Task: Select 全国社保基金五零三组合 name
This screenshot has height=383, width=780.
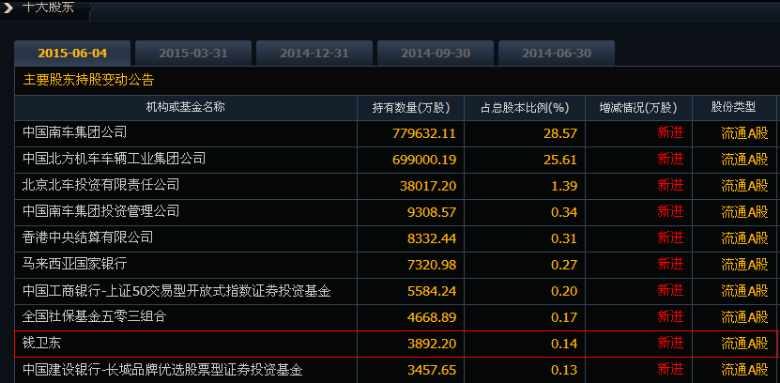Action: [94, 316]
